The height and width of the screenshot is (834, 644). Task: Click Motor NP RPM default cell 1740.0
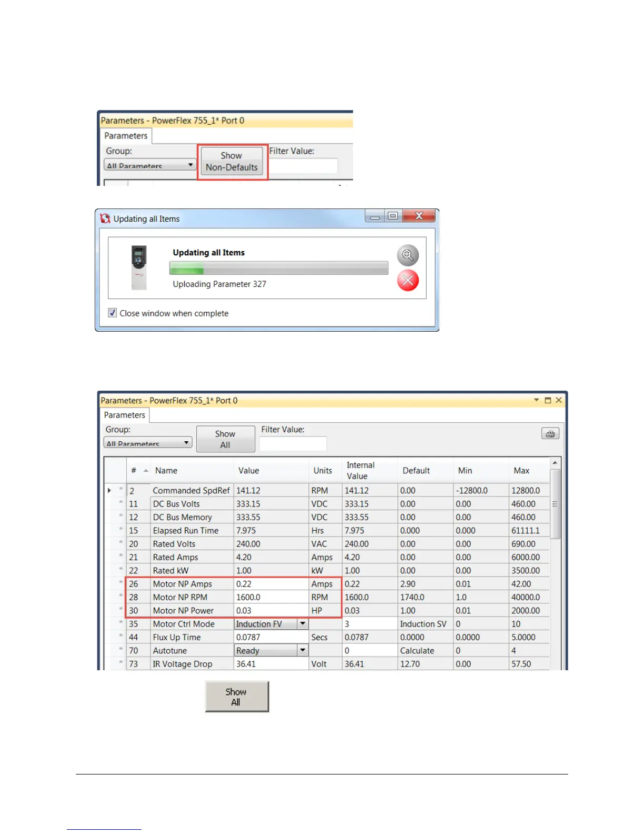pos(425,597)
